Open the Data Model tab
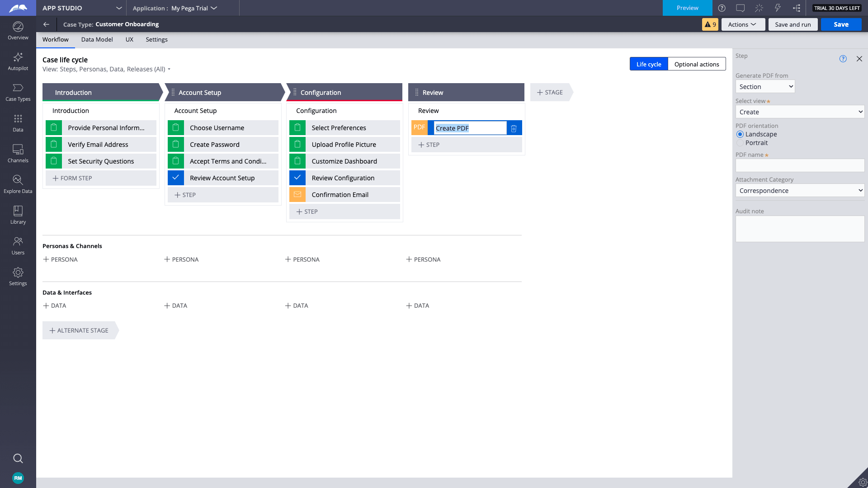868x488 pixels. pos(97,40)
